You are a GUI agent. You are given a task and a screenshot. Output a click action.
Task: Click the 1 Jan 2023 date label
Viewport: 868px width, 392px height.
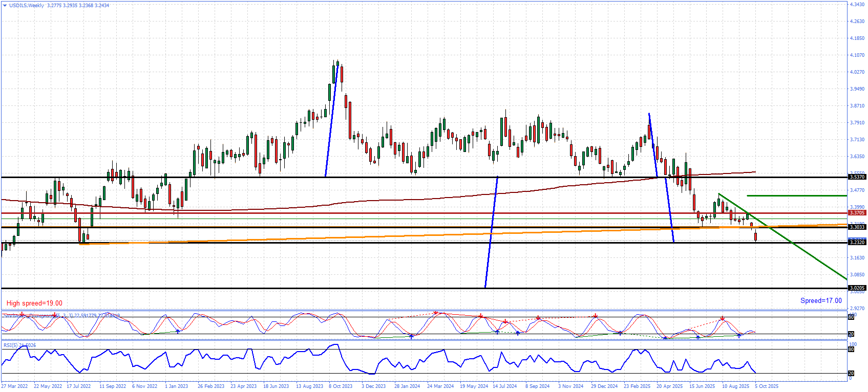177,386
